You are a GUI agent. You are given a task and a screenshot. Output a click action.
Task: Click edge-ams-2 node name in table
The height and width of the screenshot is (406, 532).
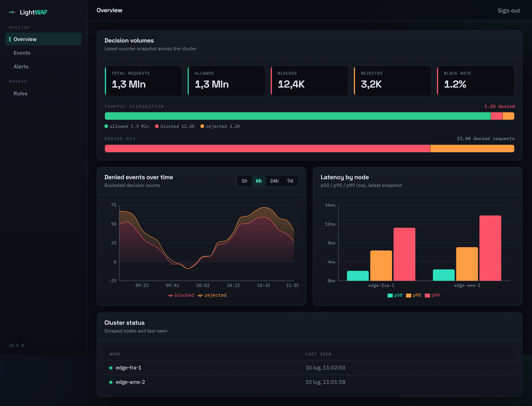click(130, 382)
